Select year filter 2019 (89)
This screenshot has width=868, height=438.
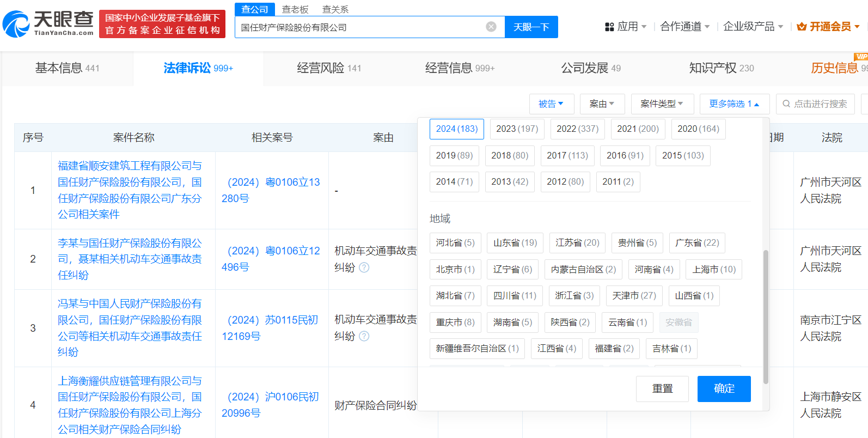click(x=454, y=155)
